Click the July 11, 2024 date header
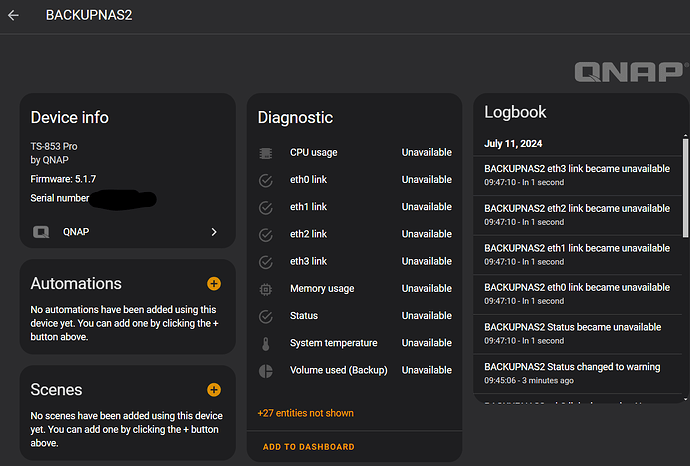The image size is (690, 466). [x=513, y=144]
